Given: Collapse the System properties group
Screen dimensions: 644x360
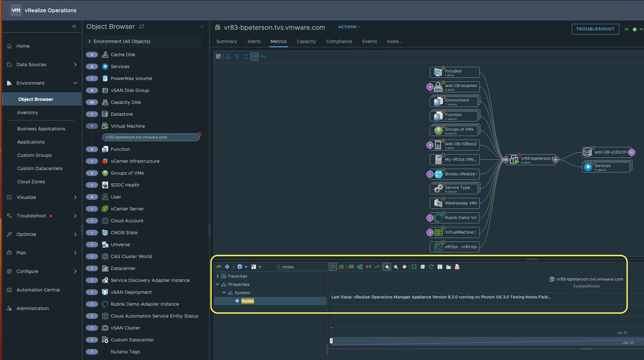Looking at the screenshot, I should pos(224,293).
